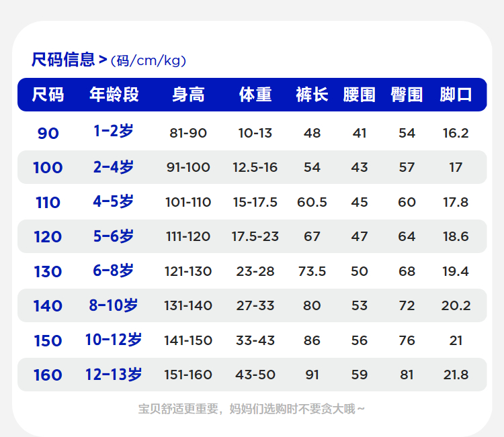Click the 1-2岁 age cell
The width and height of the screenshot is (504, 437).
tap(114, 131)
